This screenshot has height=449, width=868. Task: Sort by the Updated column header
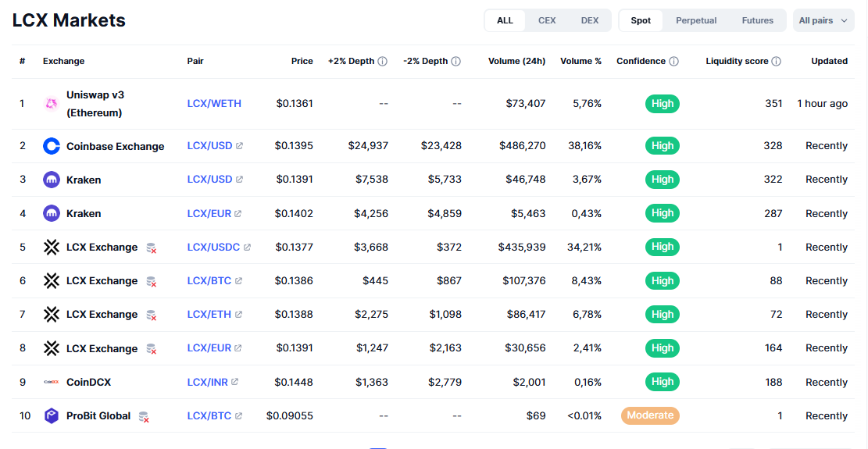click(x=829, y=62)
